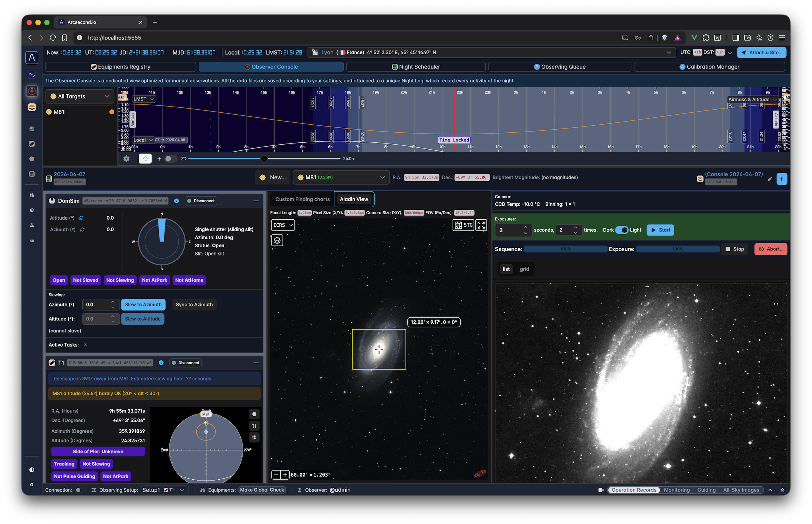Open the sliders settings icon in sidebar
This screenshot has height=524, width=812.
(x=32, y=225)
